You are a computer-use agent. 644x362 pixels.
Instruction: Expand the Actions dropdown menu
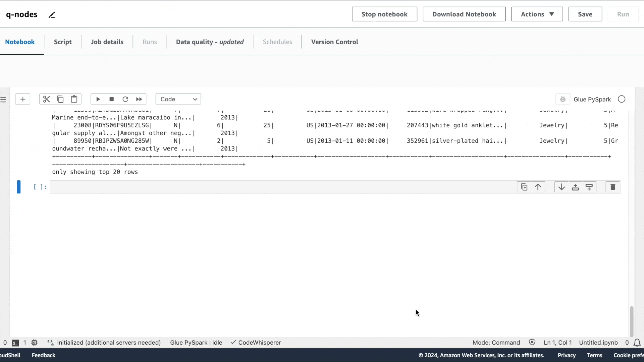pos(537,14)
